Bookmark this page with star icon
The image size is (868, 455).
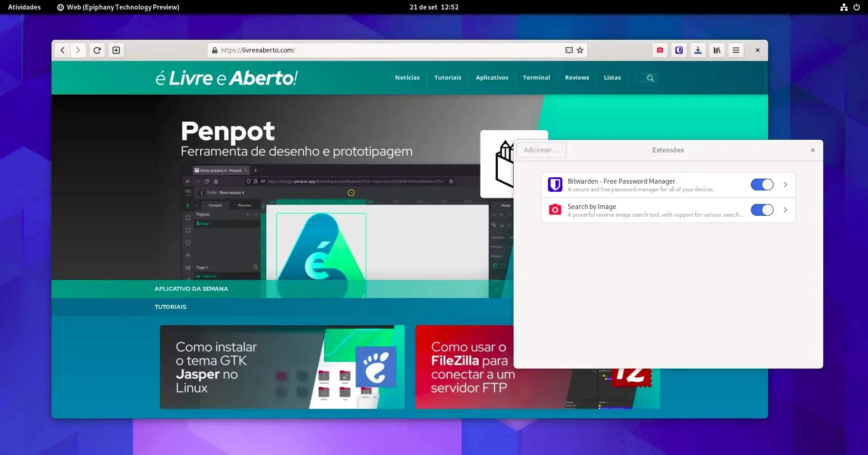click(x=580, y=50)
